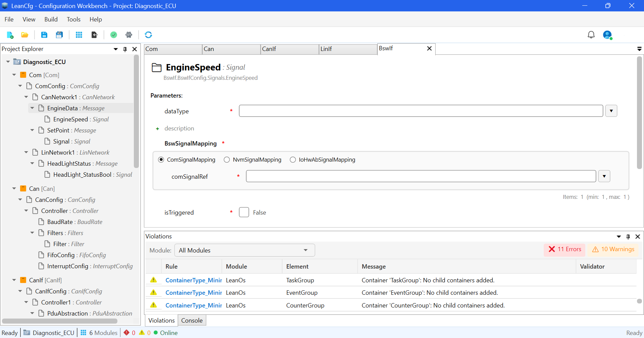Click the comSignalRef input field

421,176
